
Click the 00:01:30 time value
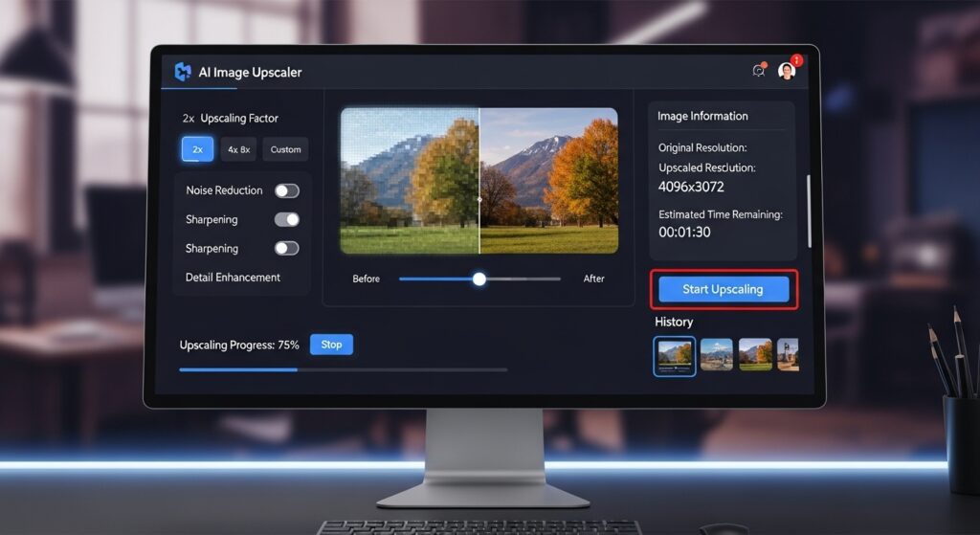pyautogui.click(x=684, y=233)
